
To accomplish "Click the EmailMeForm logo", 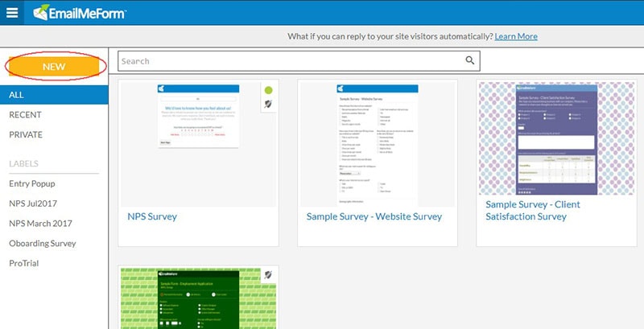I will (80, 13).
